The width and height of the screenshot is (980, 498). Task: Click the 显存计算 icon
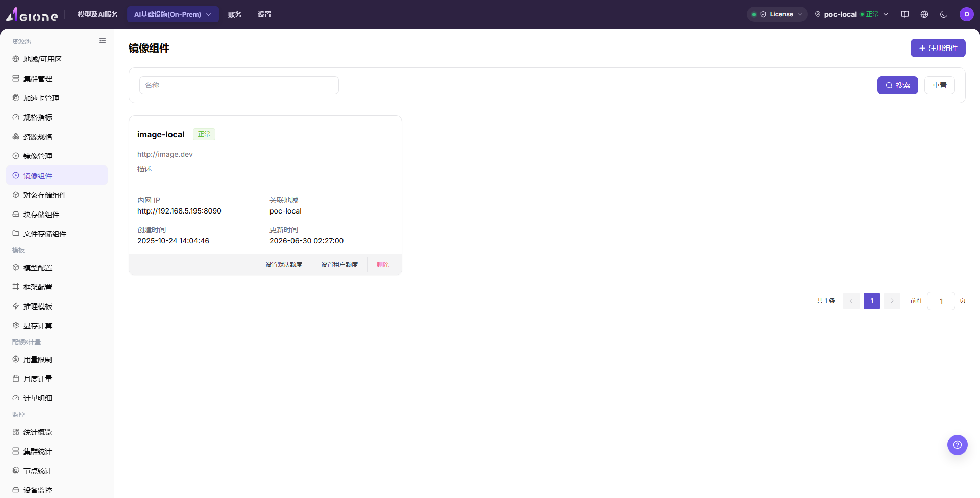pos(16,326)
